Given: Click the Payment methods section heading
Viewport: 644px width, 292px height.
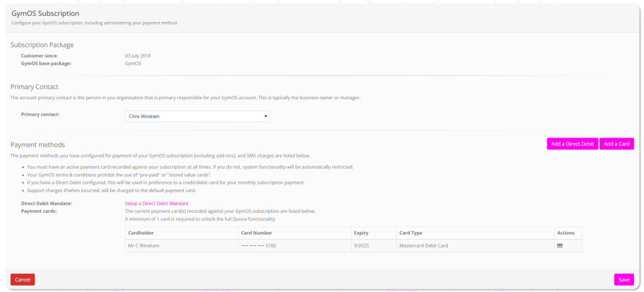Looking at the screenshot, I should tap(38, 144).
